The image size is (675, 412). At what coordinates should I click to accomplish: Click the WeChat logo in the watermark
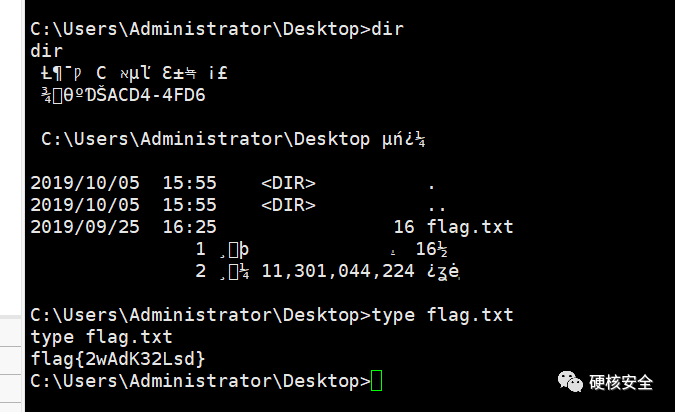[570, 381]
